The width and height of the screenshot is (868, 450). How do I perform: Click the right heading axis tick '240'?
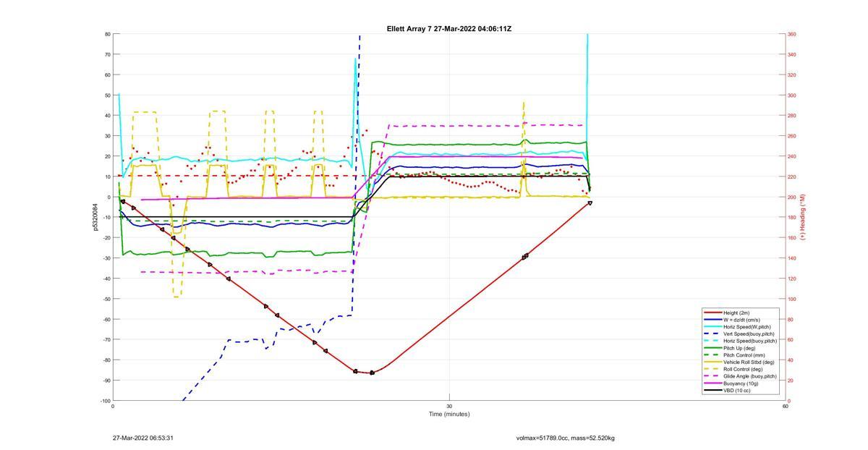click(x=792, y=156)
